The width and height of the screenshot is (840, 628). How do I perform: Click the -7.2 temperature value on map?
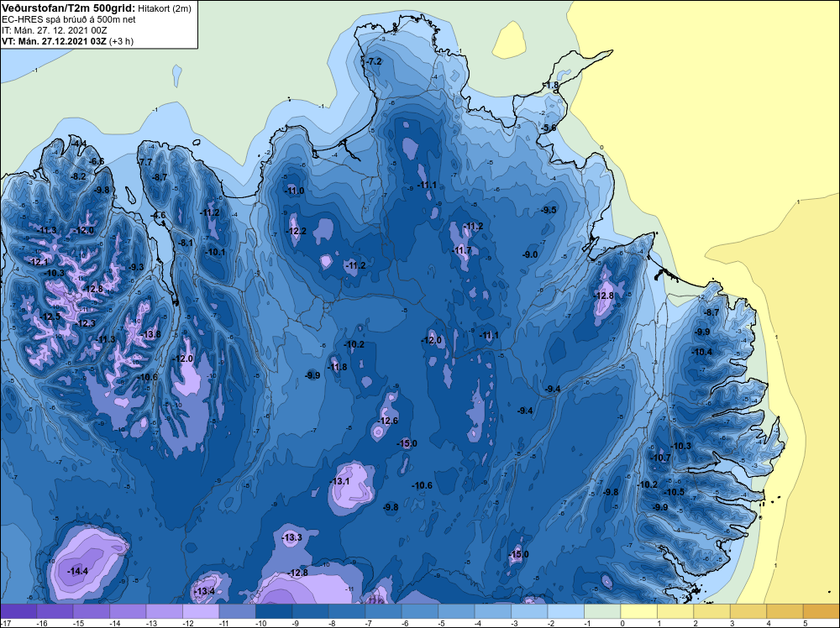[x=374, y=61]
